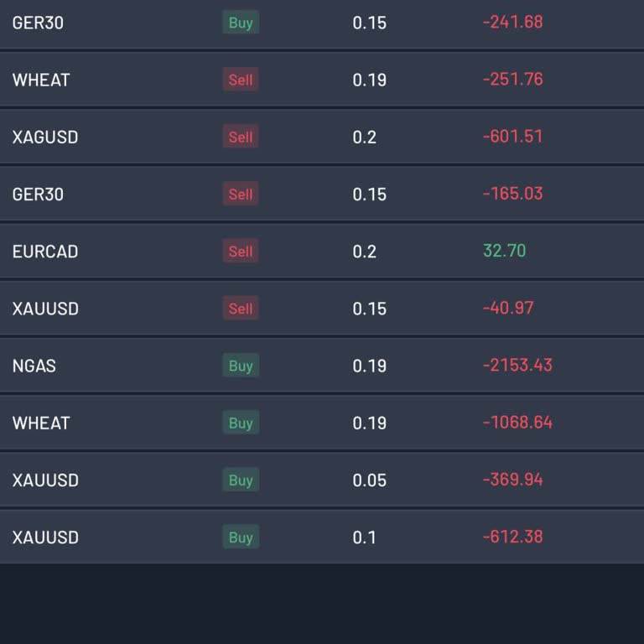Select the XAGUSD symbol name
Screen dimensions: 644x644
pos(45,137)
